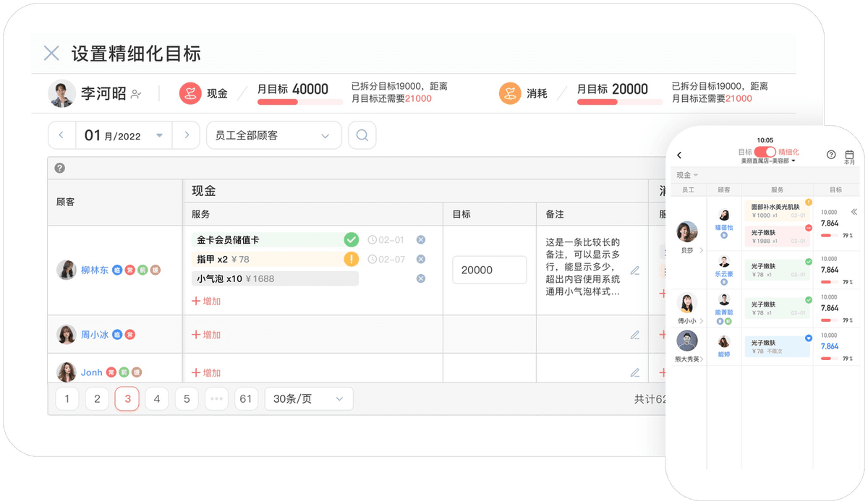Go to next month arrow
This screenshot has height=504, width=868.
tap(187, 135)
